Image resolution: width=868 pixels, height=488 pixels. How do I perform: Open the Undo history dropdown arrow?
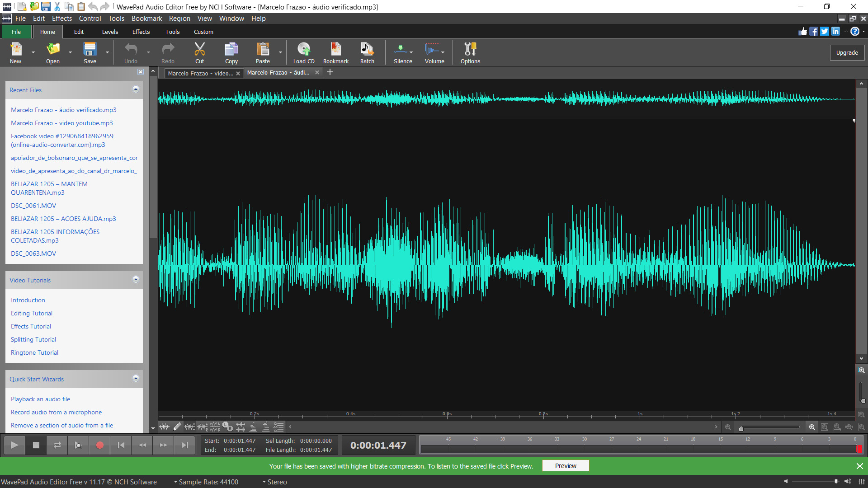[x=148, y=52]
